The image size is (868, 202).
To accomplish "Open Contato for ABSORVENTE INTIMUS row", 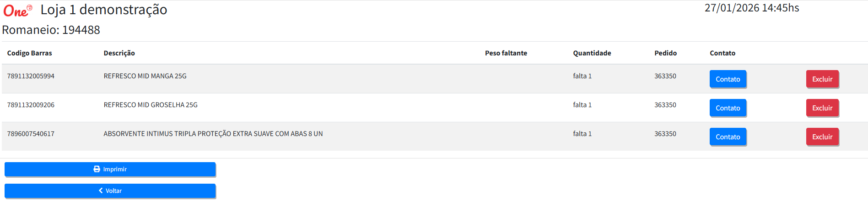I will 728,137.
